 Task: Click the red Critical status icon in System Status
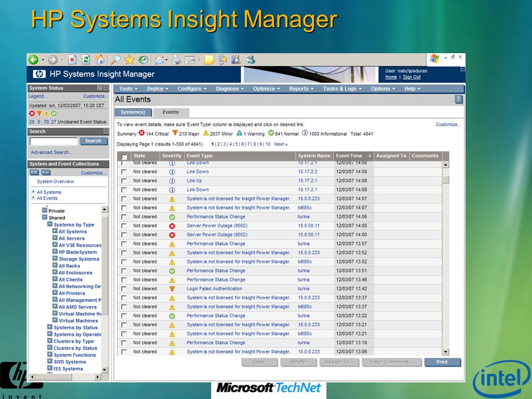pyautogui.click(x=32, y=114)
